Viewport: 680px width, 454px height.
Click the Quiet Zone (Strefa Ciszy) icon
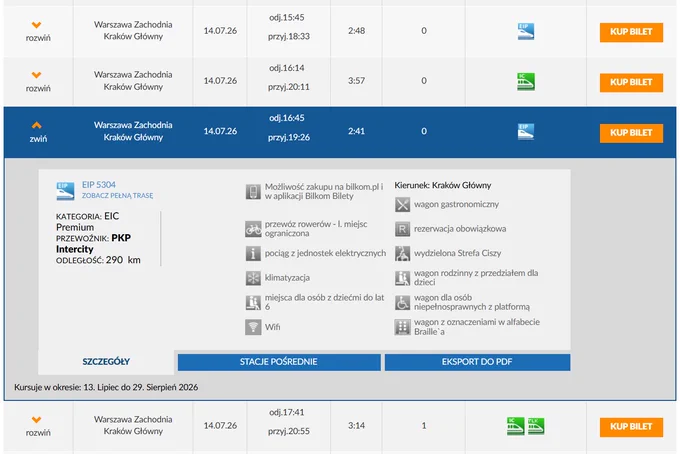pos(402,253)
